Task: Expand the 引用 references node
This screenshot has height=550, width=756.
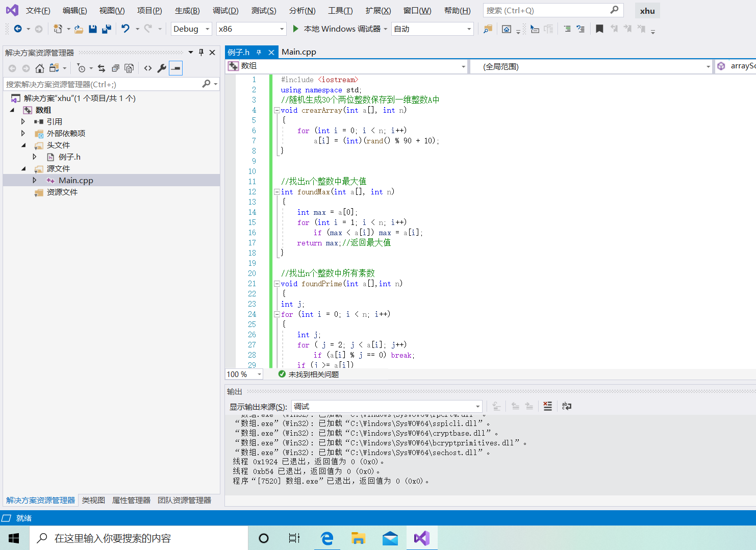Action: coord(23,121)
